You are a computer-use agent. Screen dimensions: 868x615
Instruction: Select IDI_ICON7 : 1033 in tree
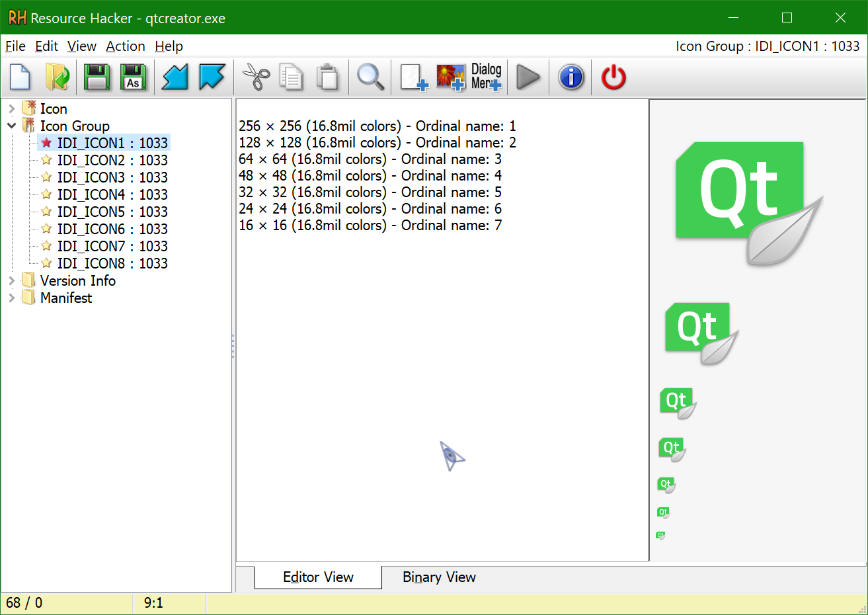[112, 246]
